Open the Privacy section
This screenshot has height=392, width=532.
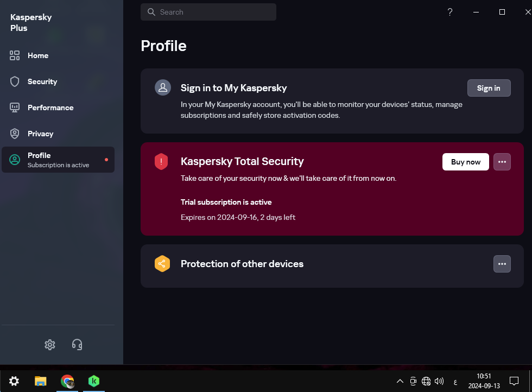click(58, 134)
